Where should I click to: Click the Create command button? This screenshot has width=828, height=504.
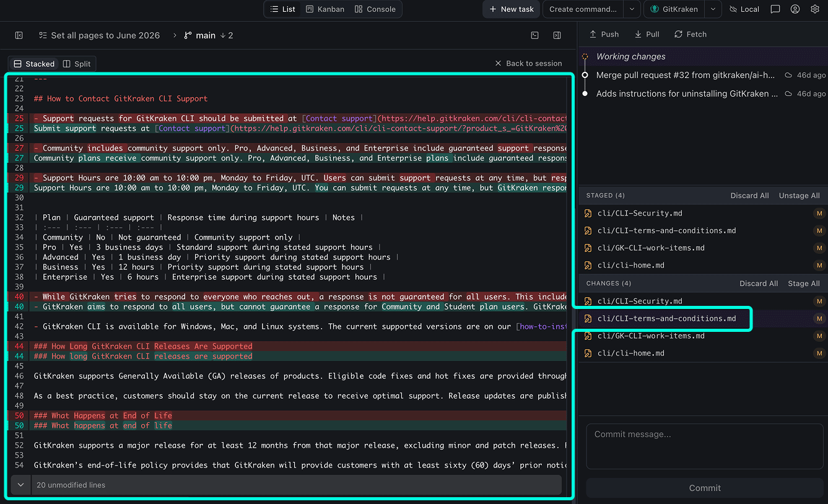(x=583, y=9)
